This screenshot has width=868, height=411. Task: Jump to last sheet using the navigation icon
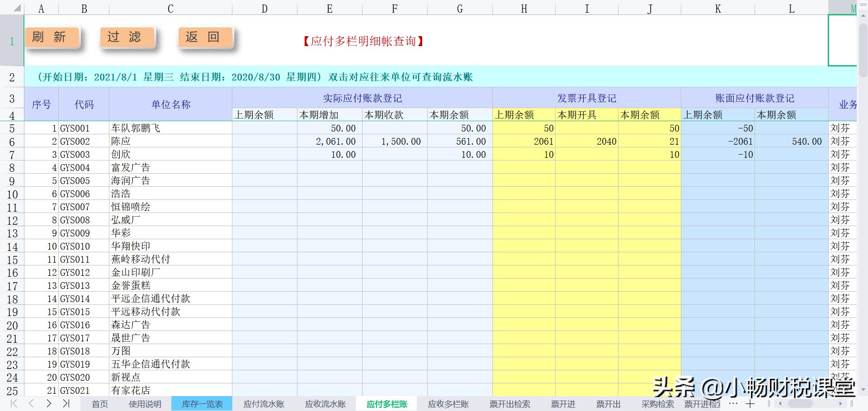point(67,404)
